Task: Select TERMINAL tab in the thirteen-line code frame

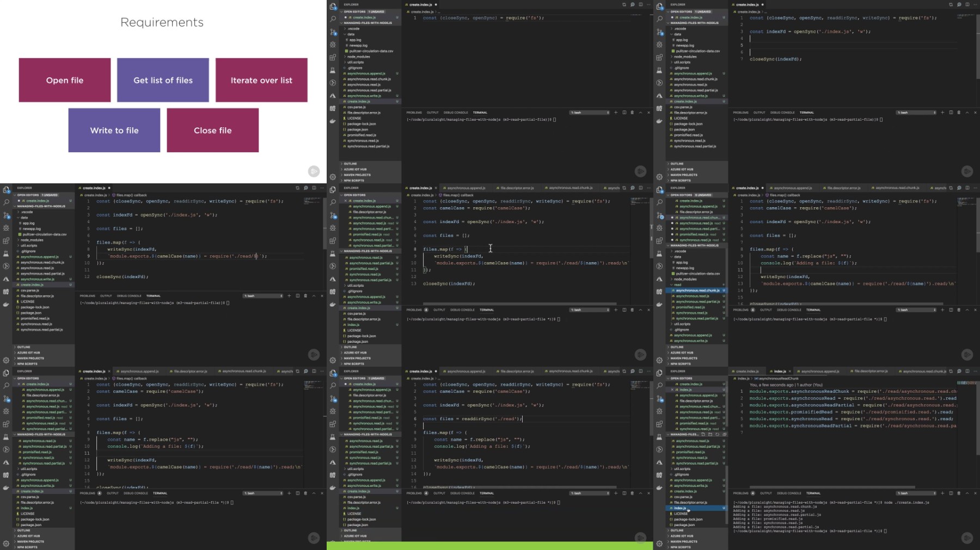Action: pyautogui.click(x=487, y=310)
